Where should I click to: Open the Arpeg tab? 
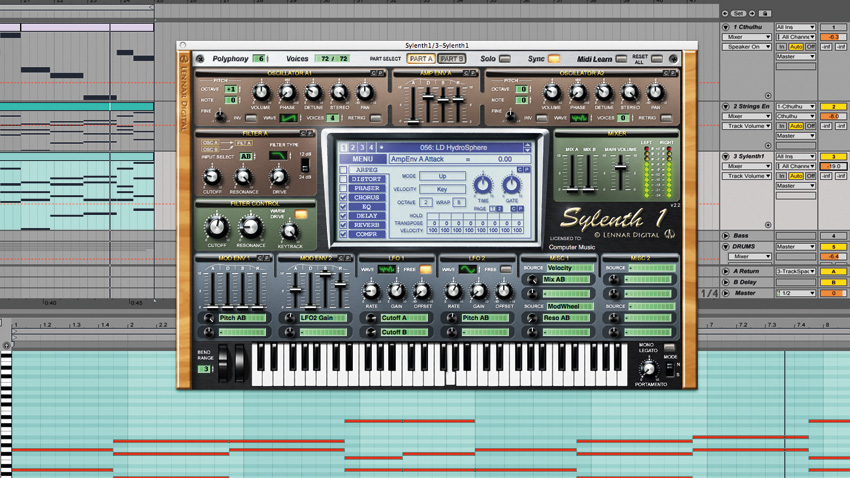click(366, 170)
